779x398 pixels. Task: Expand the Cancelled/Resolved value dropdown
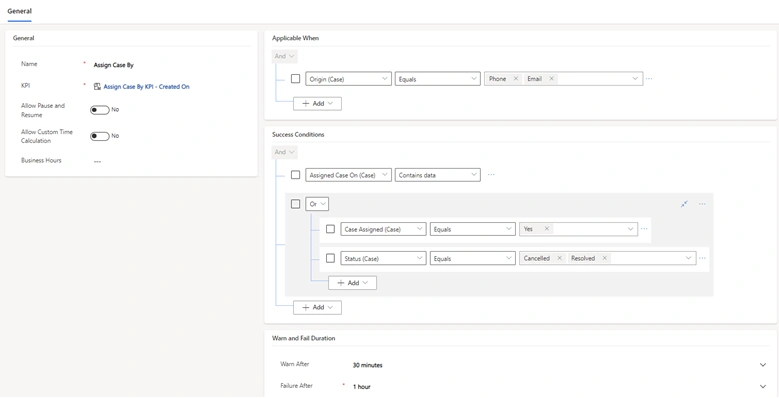pyautogui.click(x=688, y=258)
